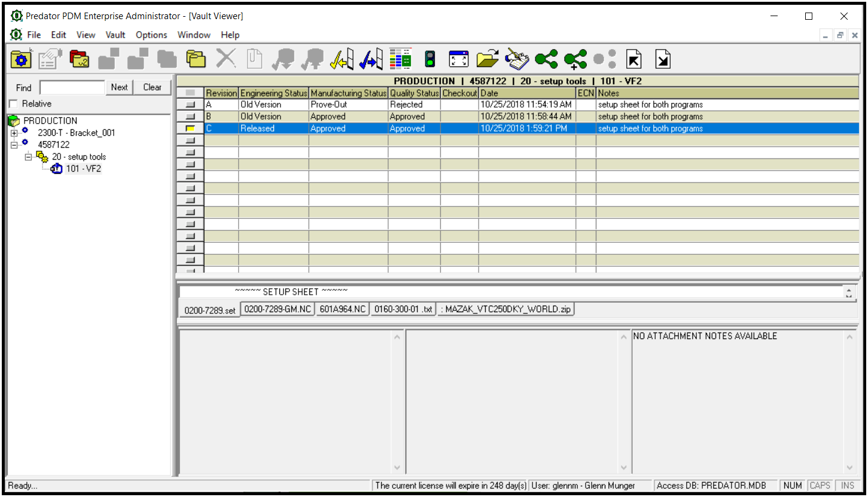The image size is (868, 497).
Task: Click the grayed form-with-hand toolbar icon
Action: pyautogui.click(x=50, y=59)
